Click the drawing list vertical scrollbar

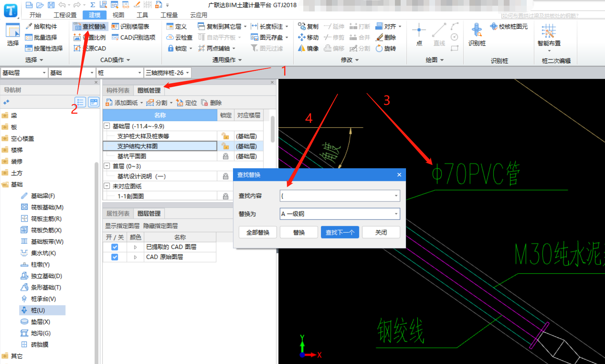[273, 129]
